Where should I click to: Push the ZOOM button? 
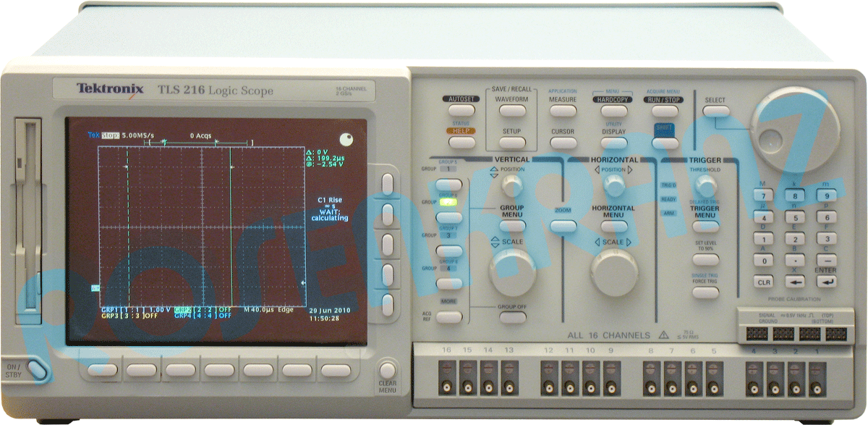563,226
